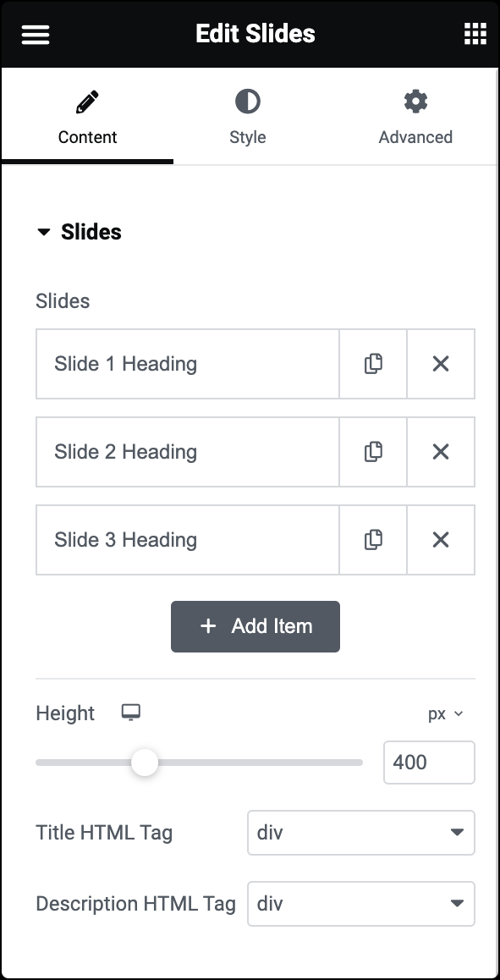Click the Add Item button
The image size is (500, 980).
255,626
